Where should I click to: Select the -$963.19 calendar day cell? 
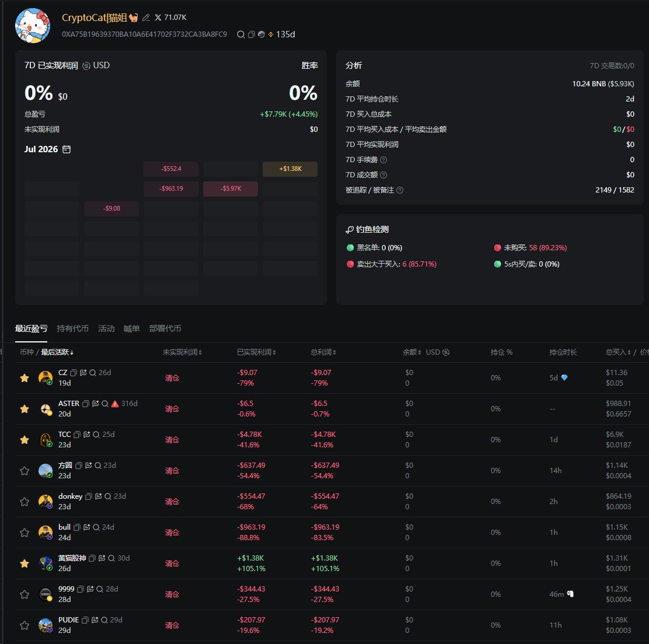(171, 188)
